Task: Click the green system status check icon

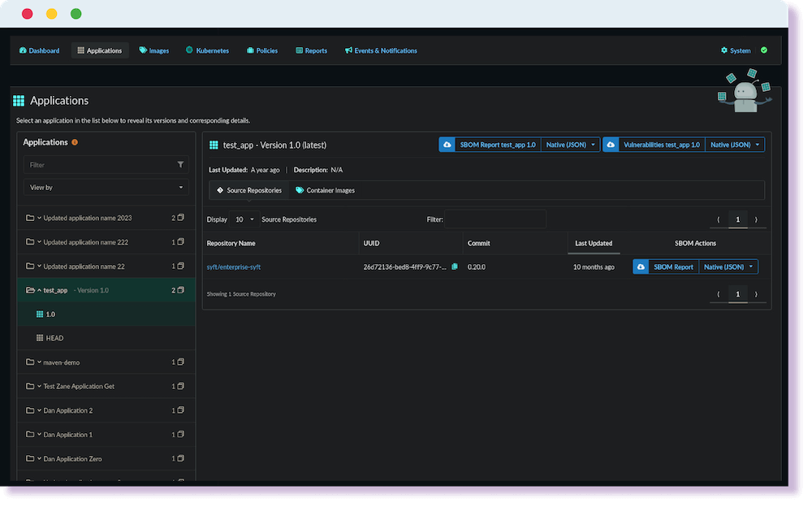Action: pyautogui.click(x=764, y=50)
